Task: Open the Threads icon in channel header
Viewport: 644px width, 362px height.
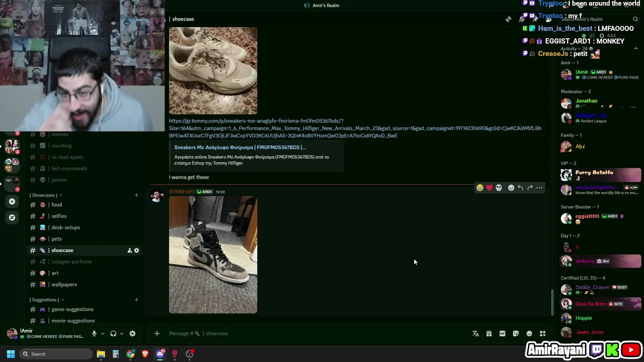Action: [x=508, y=19]
